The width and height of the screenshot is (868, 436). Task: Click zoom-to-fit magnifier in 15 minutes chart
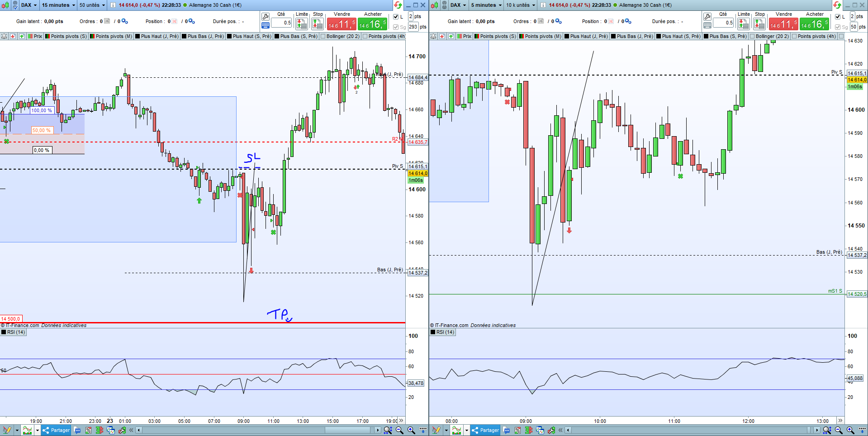[x=388, y=430]
